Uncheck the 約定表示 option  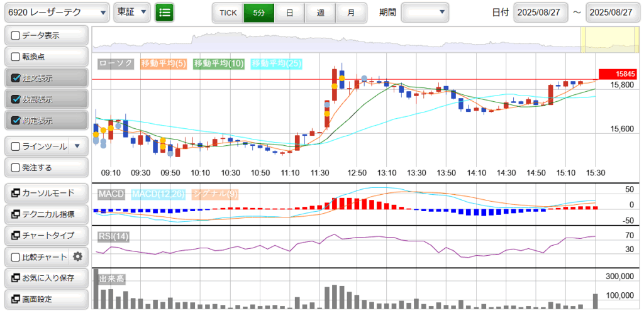point(16,121)
